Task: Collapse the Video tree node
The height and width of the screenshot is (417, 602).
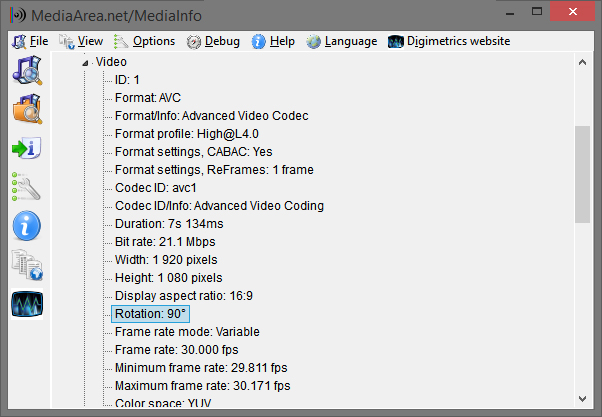Action: point(85,63)
